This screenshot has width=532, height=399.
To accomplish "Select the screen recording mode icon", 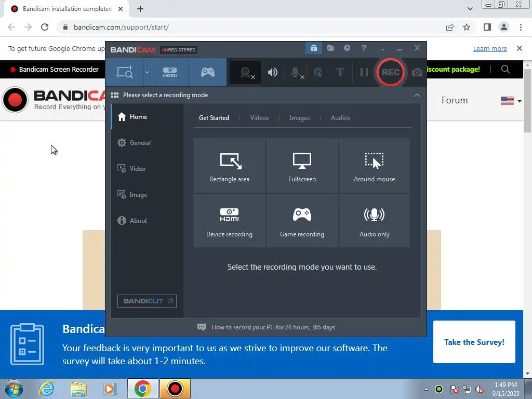I will coord(125,72).
